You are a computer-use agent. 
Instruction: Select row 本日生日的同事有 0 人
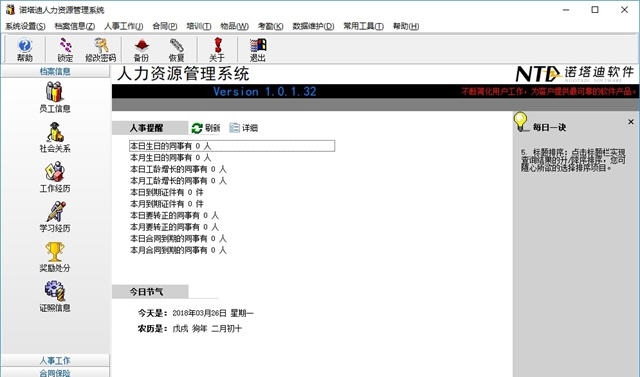(232, 146)
